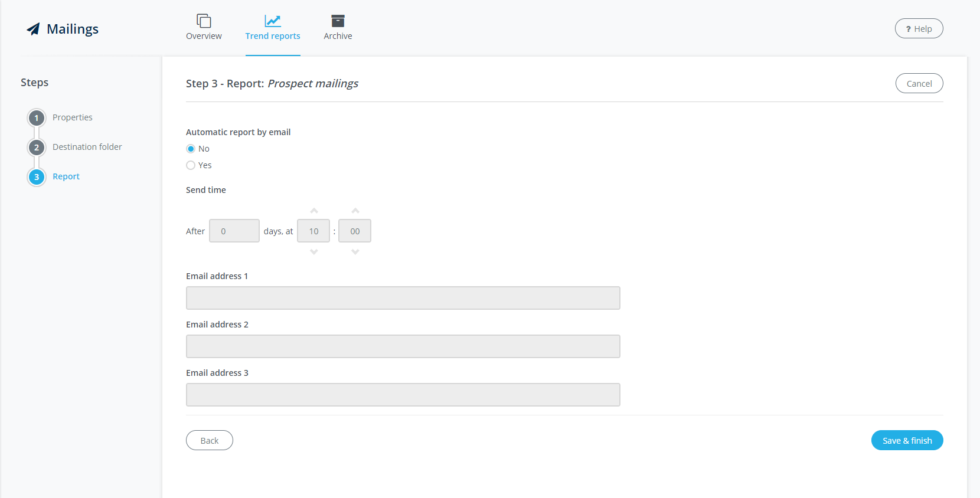Go to the Properties step
This screenshot has height=498, width=980.
click(x=73, y=117)
